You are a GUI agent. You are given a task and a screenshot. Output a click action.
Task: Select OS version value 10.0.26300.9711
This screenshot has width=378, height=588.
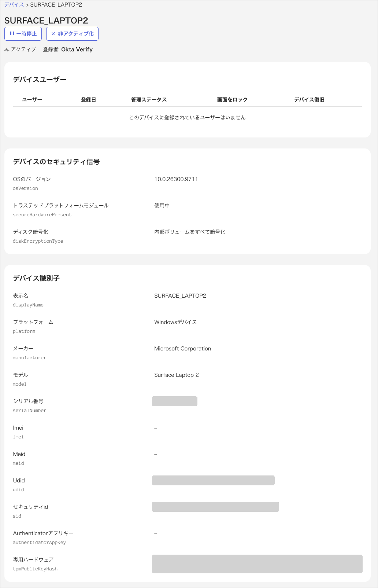click(176, 179)
